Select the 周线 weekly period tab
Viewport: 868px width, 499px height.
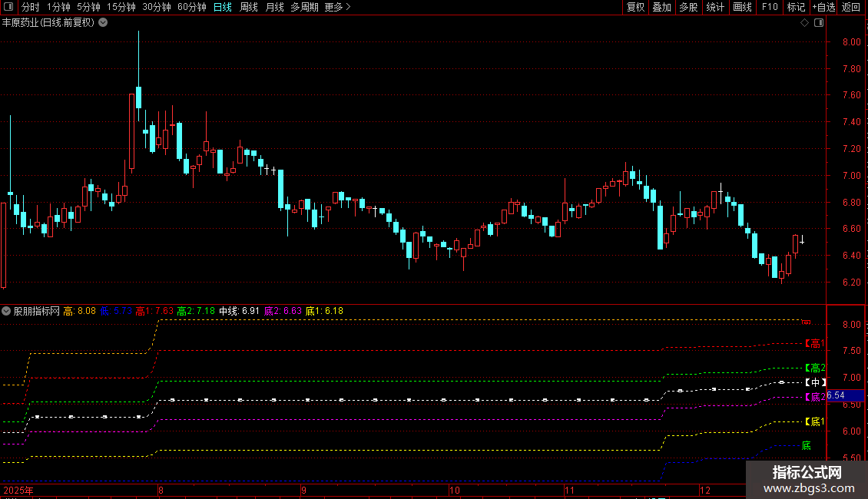[x=249, y=7]
